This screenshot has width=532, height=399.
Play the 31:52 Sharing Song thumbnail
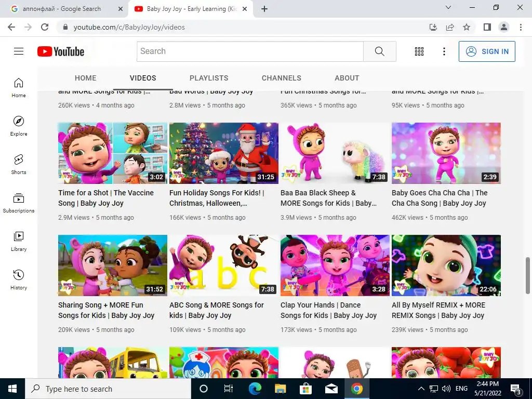point(113,265)
